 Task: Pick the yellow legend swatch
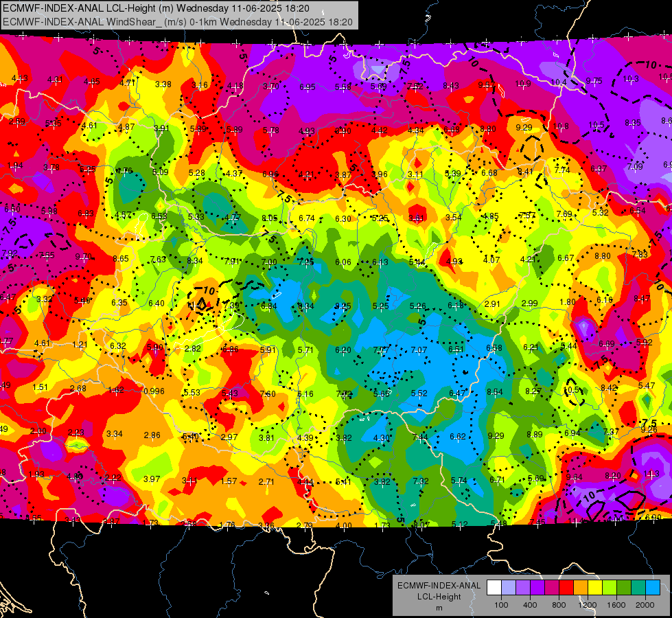595,588
